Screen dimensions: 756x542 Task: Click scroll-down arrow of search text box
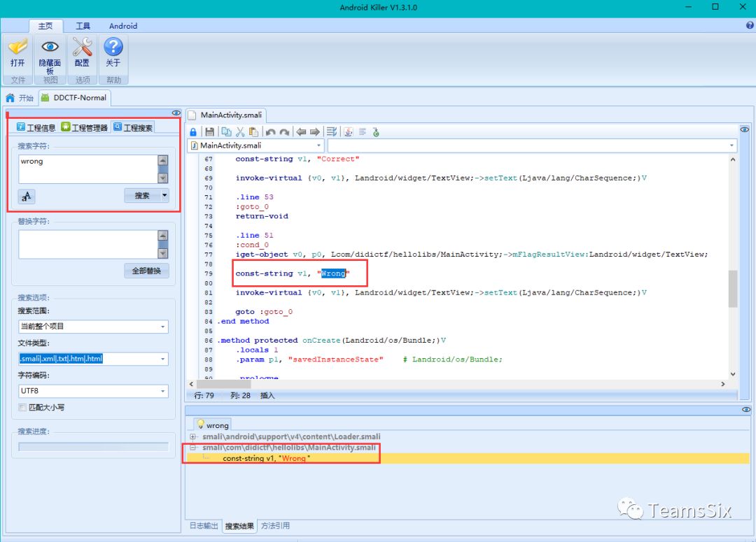[x=163, y=178]
